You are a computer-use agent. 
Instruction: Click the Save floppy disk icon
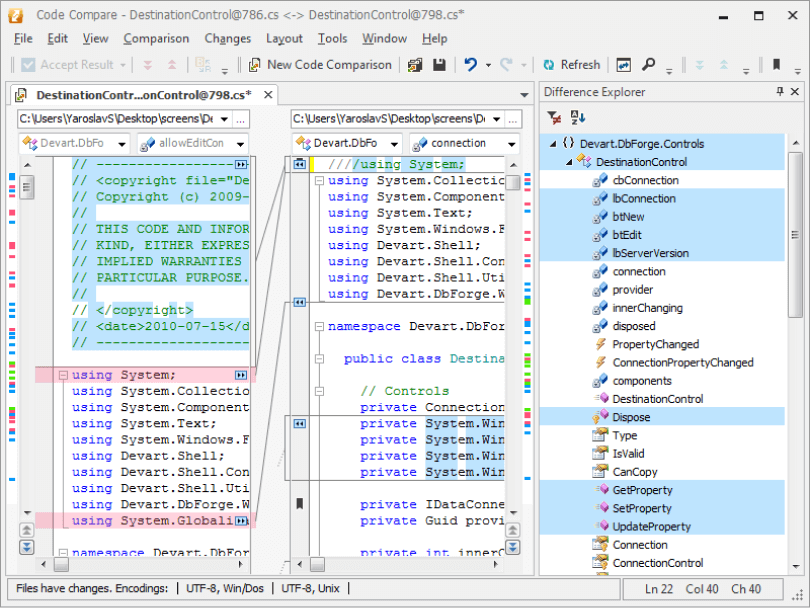(439, 65)
